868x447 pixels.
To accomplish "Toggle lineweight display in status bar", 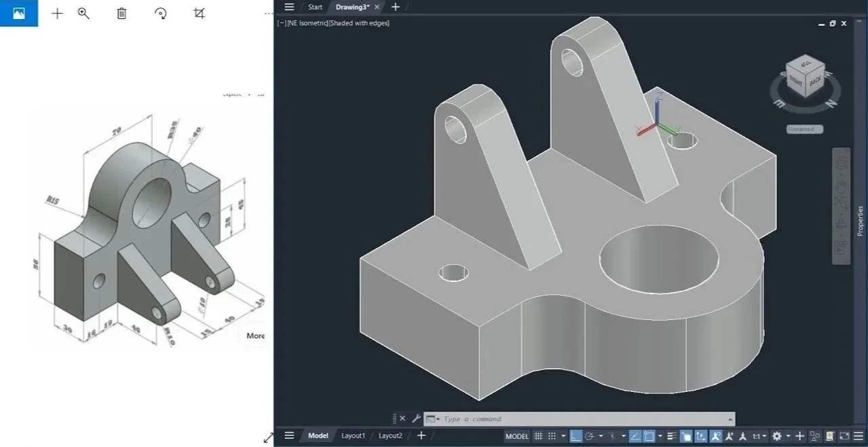I will pyautogui.click(x=672, y=436).
